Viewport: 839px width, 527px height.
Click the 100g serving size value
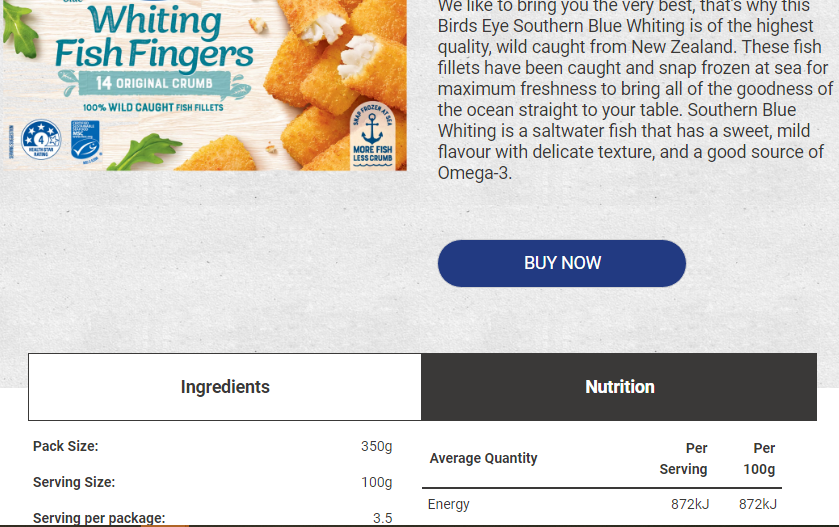tap(376, 482)
